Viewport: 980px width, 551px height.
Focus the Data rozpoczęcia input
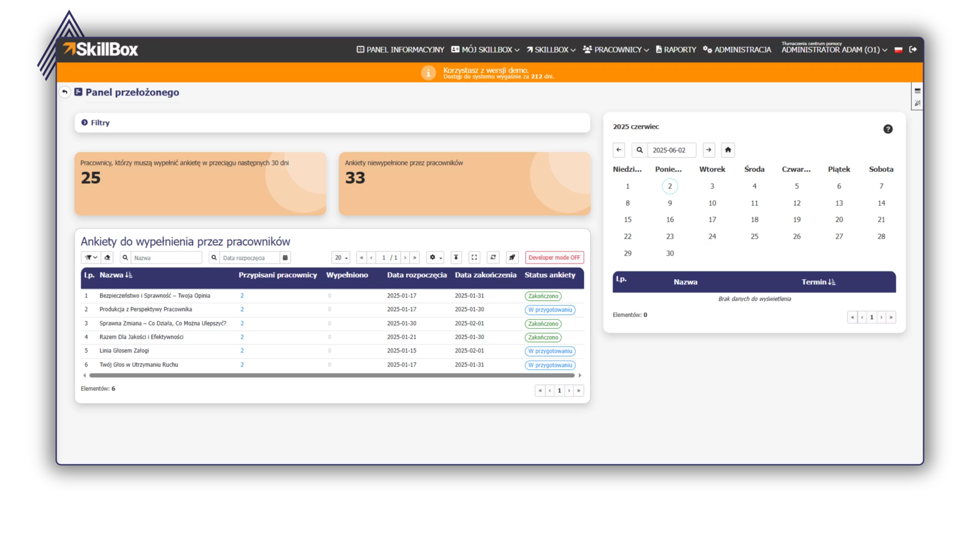click(x=250, y=258)
